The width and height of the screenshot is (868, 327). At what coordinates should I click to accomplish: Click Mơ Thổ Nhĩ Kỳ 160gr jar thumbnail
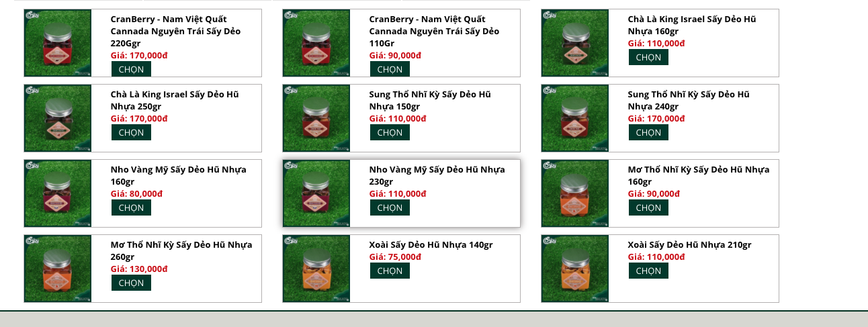coord(575,193)
